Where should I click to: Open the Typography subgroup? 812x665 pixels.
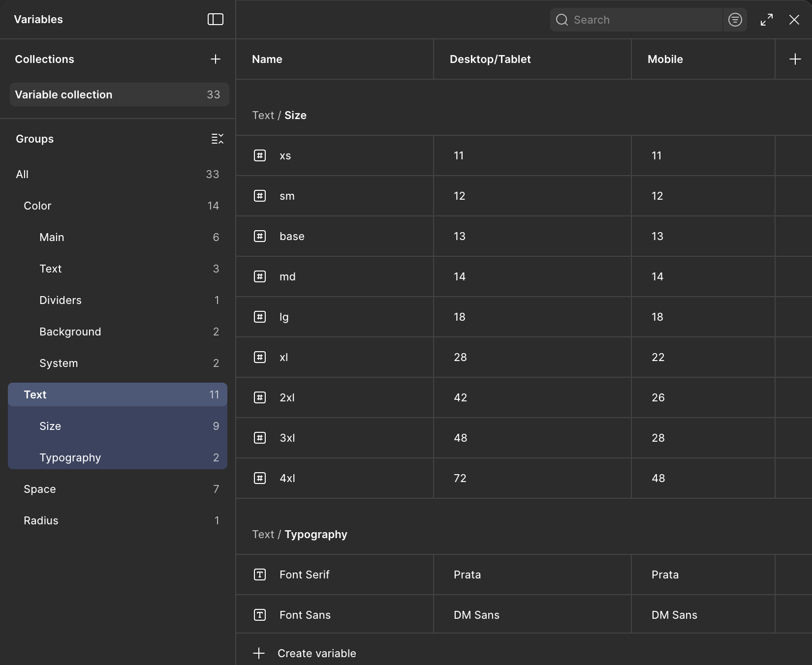[70, 457]
